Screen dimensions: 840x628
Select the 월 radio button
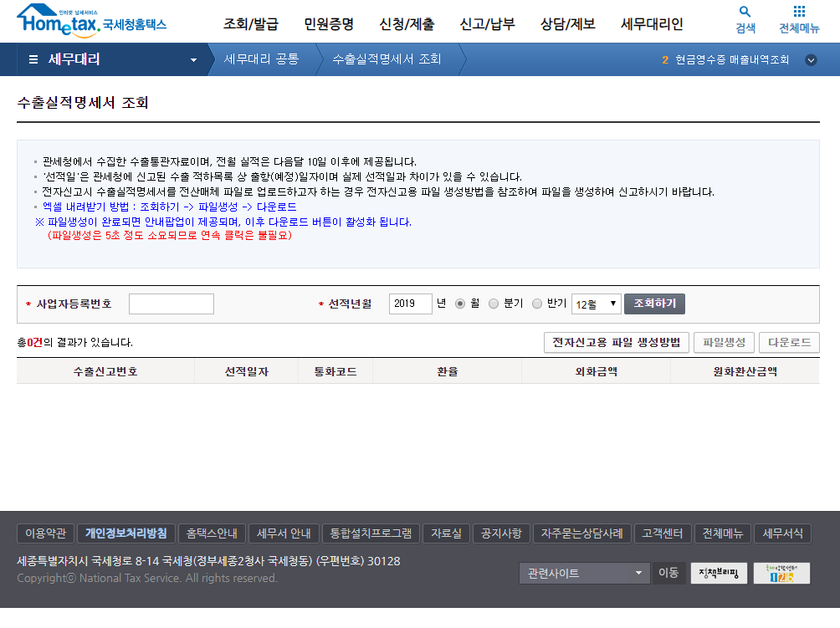click(x=460, y=304)
